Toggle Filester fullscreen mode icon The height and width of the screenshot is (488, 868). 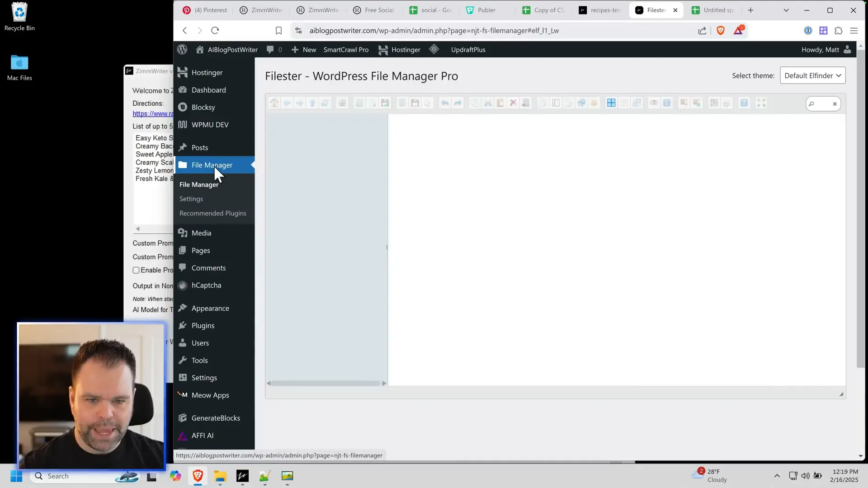761,103
